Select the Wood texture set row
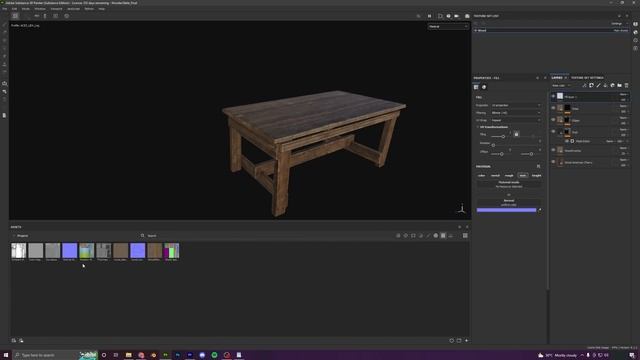This screenshot has width=640, height=360. tap(551, 31)
